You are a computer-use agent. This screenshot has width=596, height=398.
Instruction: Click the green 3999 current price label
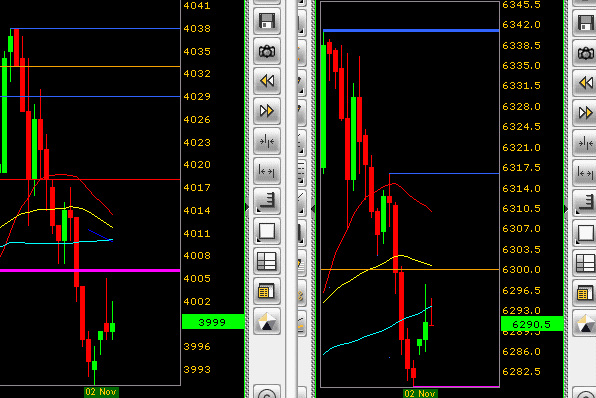point(213,322)
